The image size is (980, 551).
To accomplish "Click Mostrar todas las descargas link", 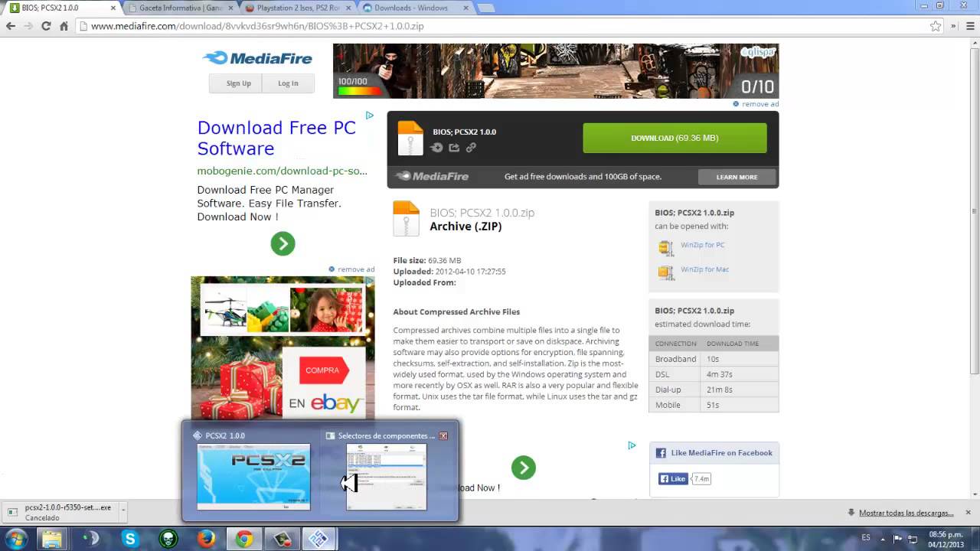I will click(906, 513).
